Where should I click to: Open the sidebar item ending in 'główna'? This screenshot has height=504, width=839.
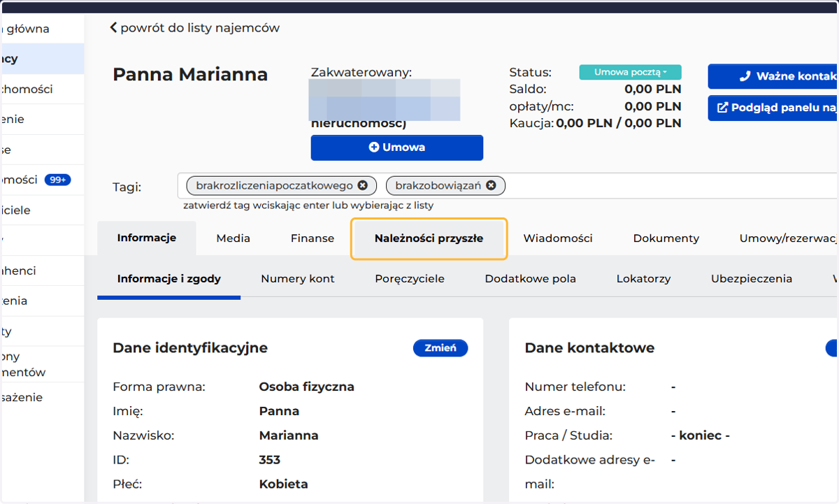point(42,29)
